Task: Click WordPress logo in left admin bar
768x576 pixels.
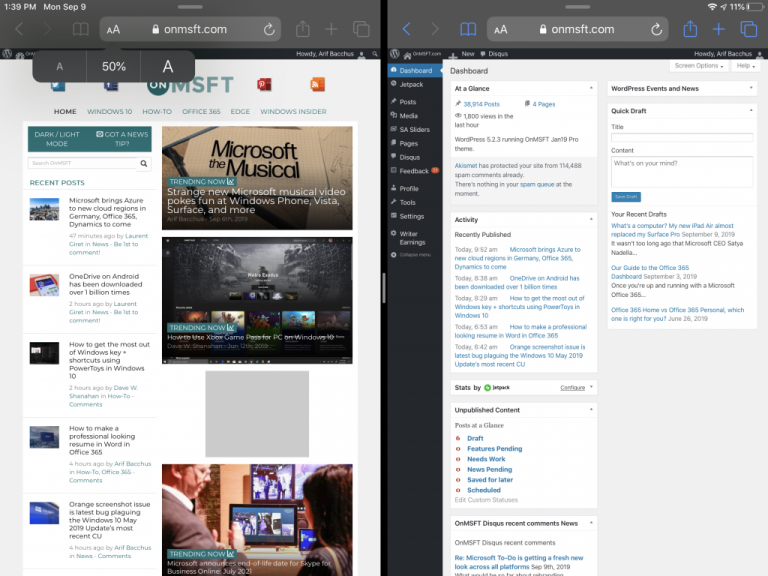Action: 7,54
